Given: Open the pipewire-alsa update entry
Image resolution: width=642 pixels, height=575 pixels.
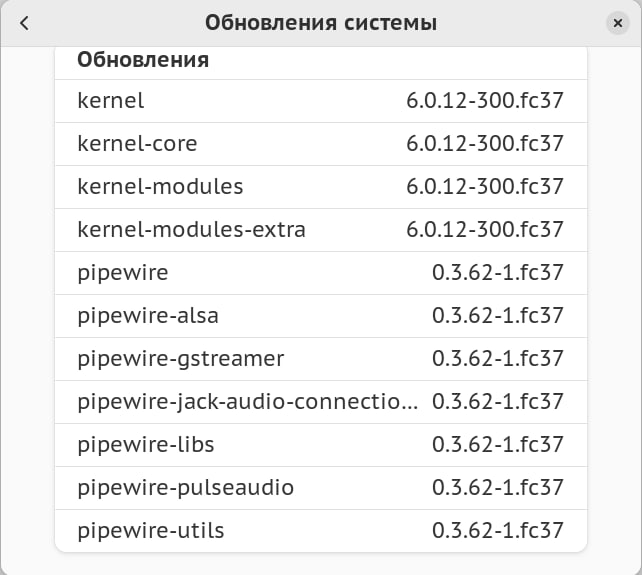Looking at the screenshot, I should point(148,315).
